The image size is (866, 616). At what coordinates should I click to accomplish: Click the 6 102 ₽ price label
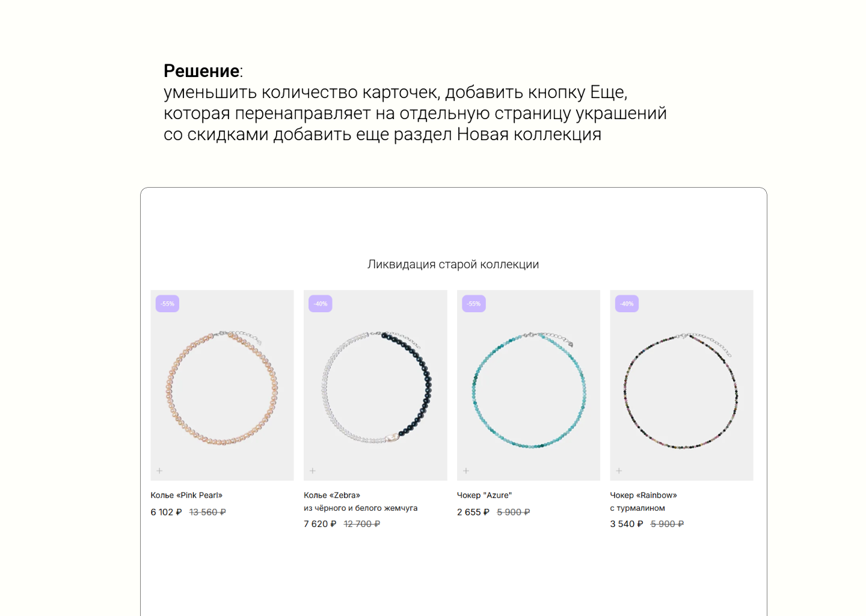coord(166,513)
